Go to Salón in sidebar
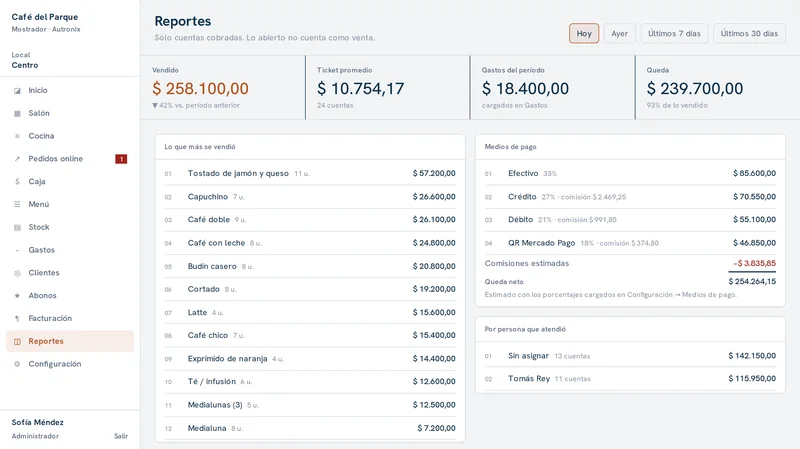 click(x=70, y=113)
